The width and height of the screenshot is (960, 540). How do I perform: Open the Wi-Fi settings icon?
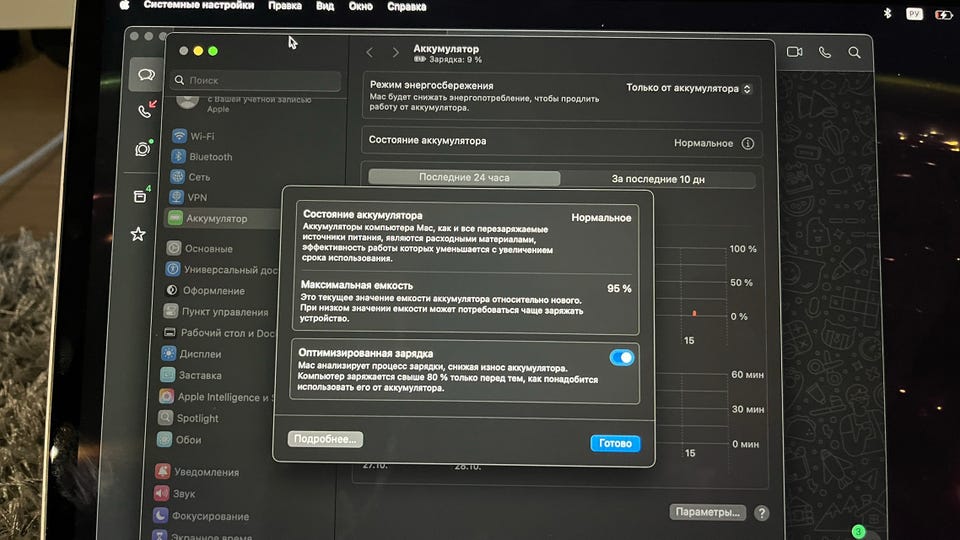coord(179,136)
